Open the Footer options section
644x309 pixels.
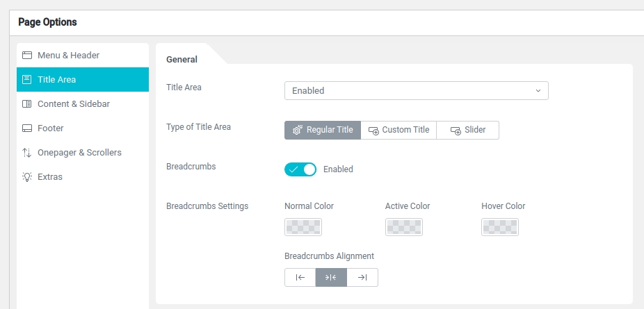51,128
